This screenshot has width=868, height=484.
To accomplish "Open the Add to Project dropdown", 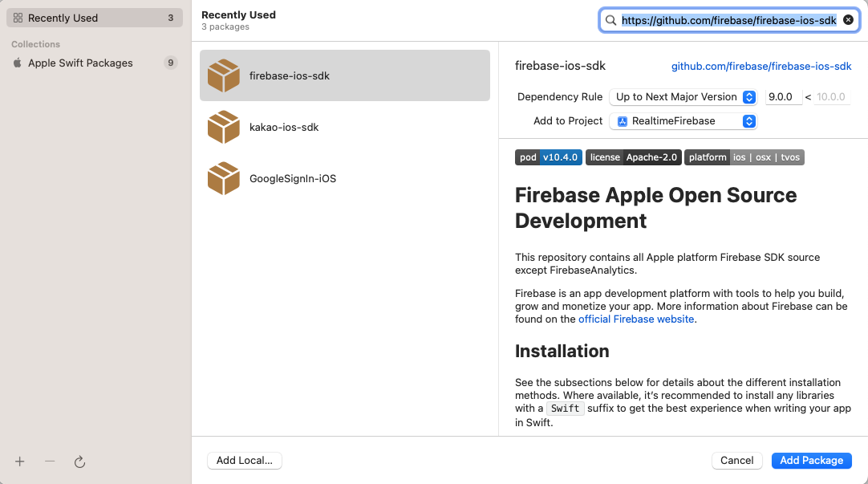I will (x=683, y=121).
